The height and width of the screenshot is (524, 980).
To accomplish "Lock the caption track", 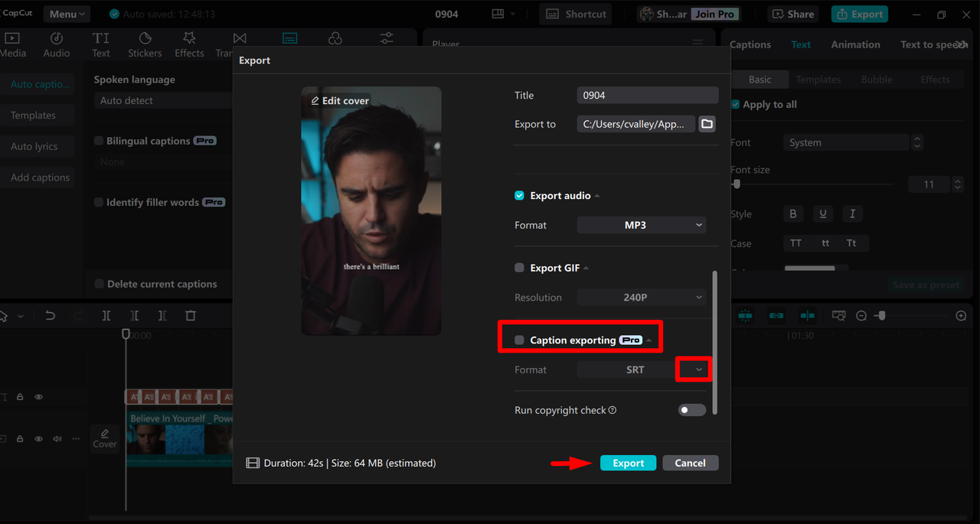I will (20, 397).
